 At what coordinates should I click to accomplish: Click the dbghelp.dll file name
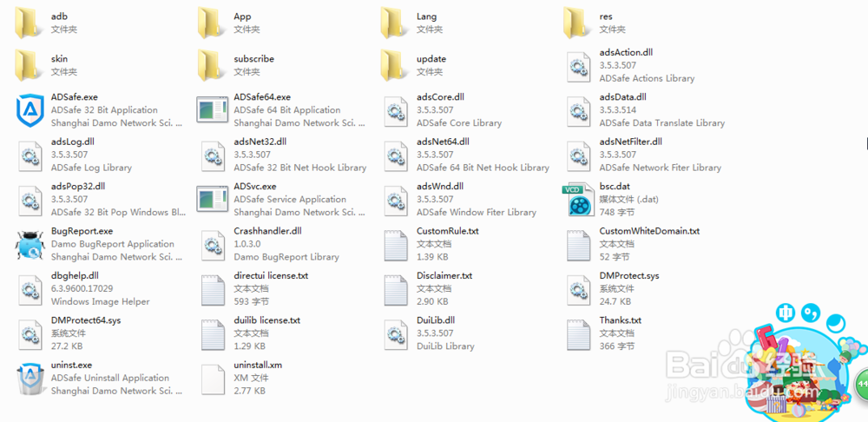[75, 276]
